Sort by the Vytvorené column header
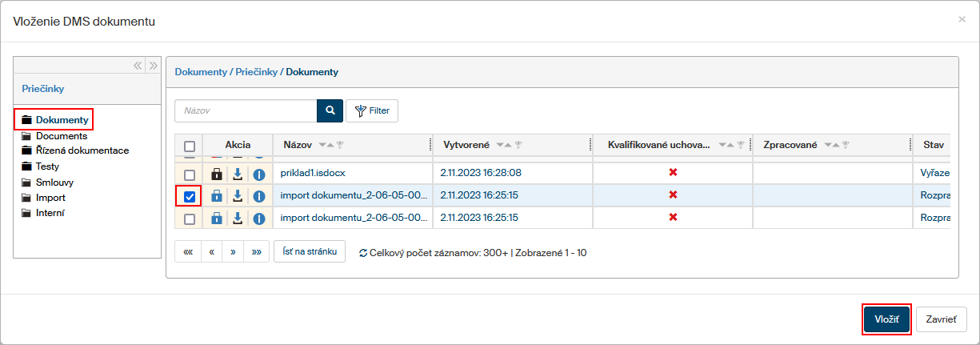 (466, 145)
